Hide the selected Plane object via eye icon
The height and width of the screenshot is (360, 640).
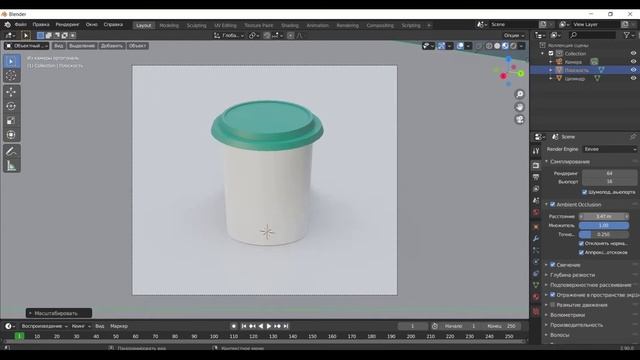[633, 70]
